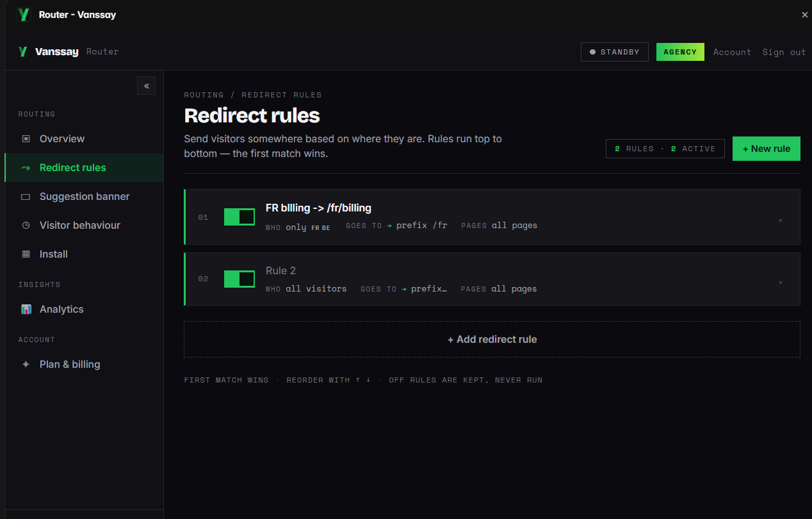
Task: Click the rule number 01
Action: click(203, 217)
